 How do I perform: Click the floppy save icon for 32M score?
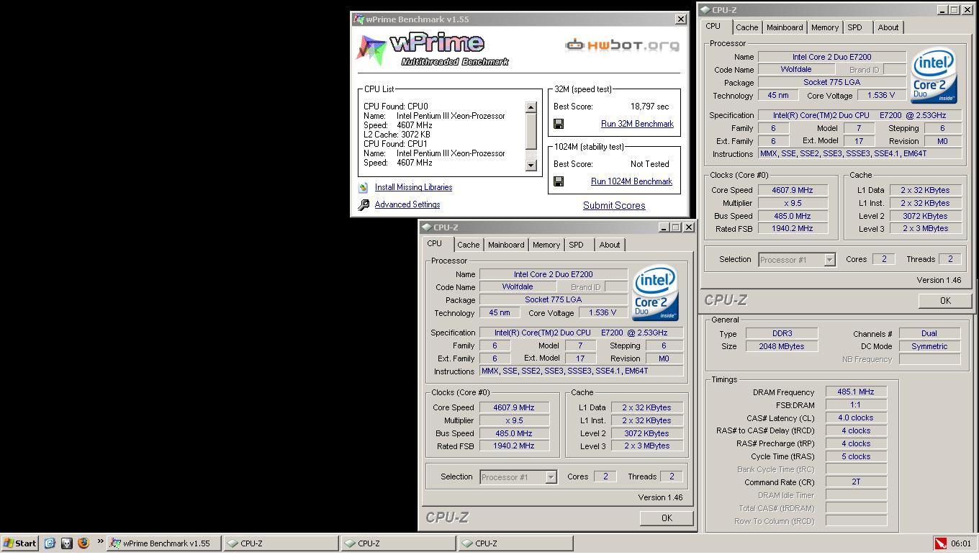click(x=559, y=124)
